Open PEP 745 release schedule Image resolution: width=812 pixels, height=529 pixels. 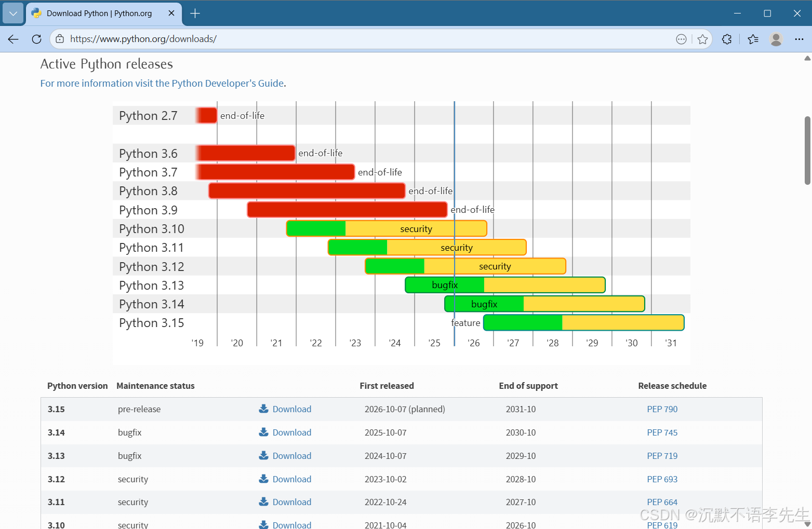[662, 432]
